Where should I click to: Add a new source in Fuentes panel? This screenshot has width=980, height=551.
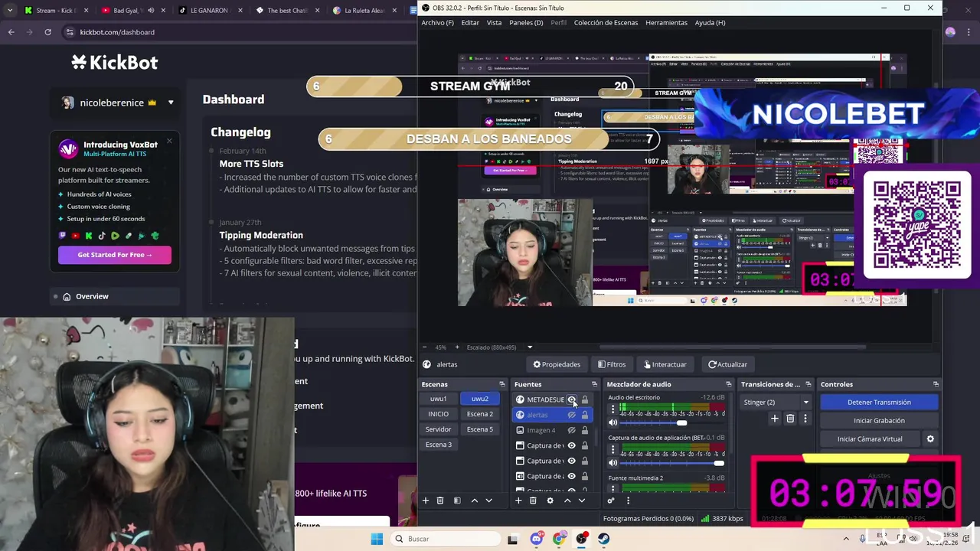518,500
